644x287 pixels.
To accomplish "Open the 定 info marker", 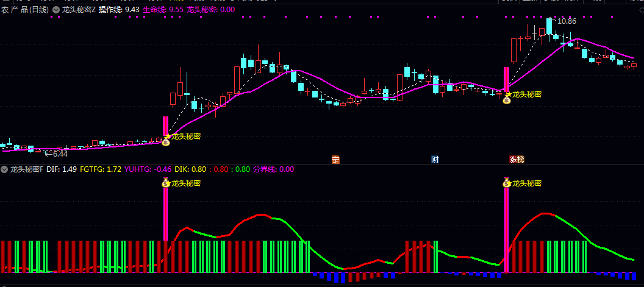I will [x=335, y=160].
